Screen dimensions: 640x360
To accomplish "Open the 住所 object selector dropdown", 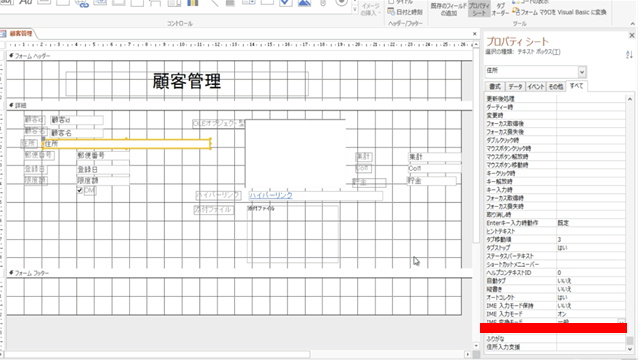I will click(582, 72).
